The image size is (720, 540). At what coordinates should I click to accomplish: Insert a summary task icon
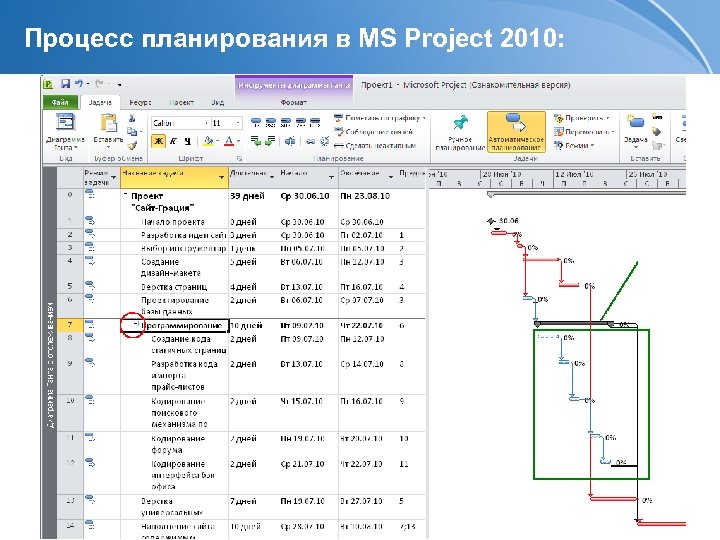click(x=657, y=118)
